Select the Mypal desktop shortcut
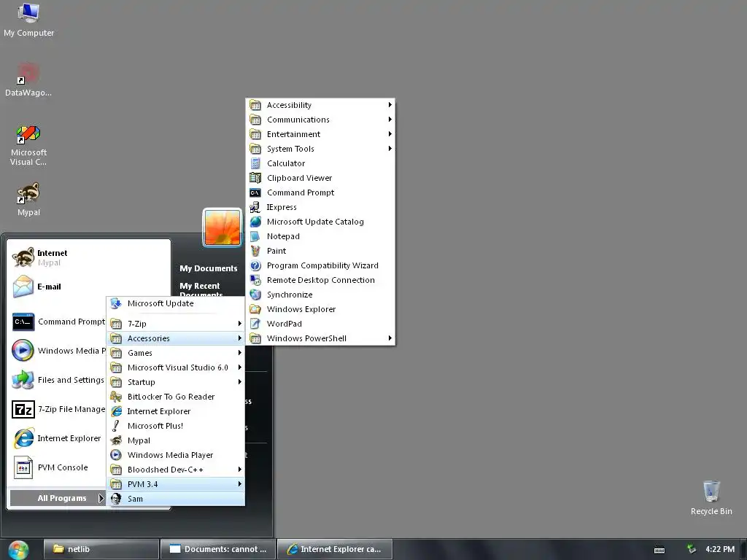 coord(28,200)
